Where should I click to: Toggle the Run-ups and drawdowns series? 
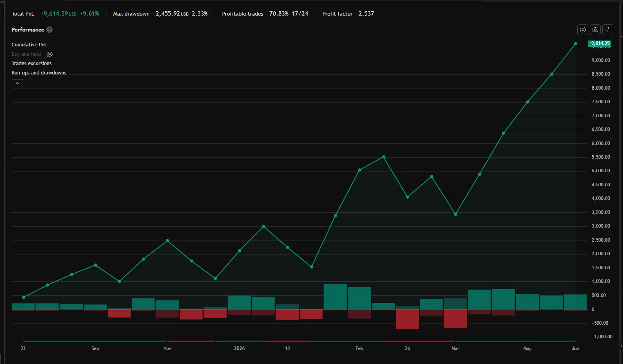tap(39, 73)
